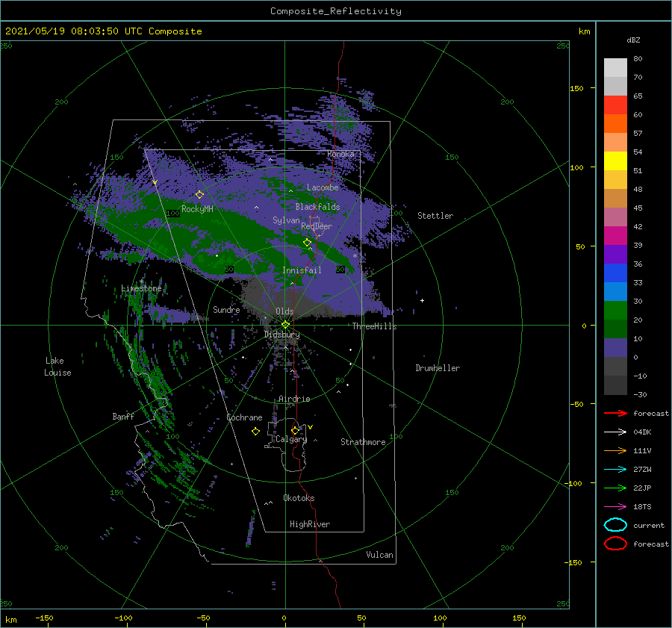Click the white 04DK arrow symbol
Image resolution: width=672 pixels, height=628 pixels.
point(615,432)
